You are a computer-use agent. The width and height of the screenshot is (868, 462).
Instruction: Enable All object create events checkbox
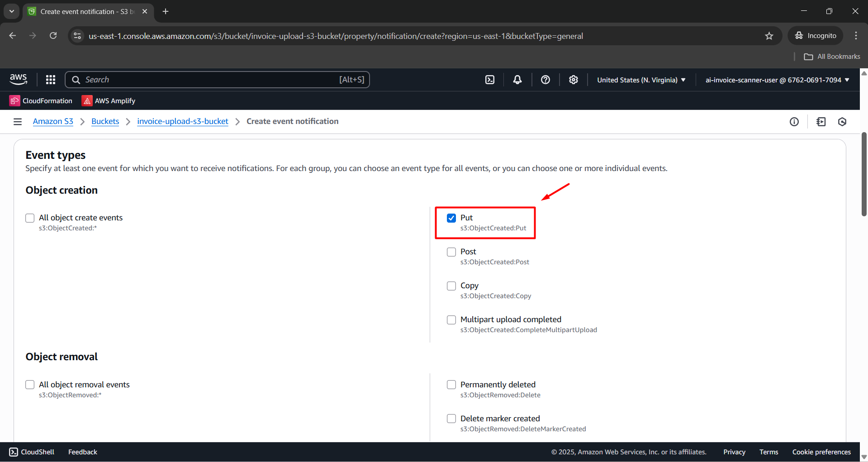pyautogui.click(x=30, y=218)
